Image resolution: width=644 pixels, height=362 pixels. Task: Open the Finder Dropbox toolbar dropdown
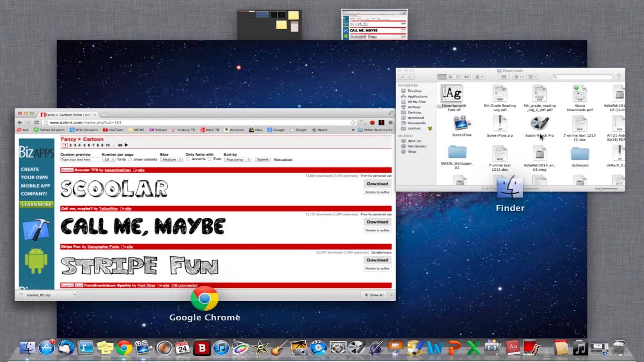532,77
